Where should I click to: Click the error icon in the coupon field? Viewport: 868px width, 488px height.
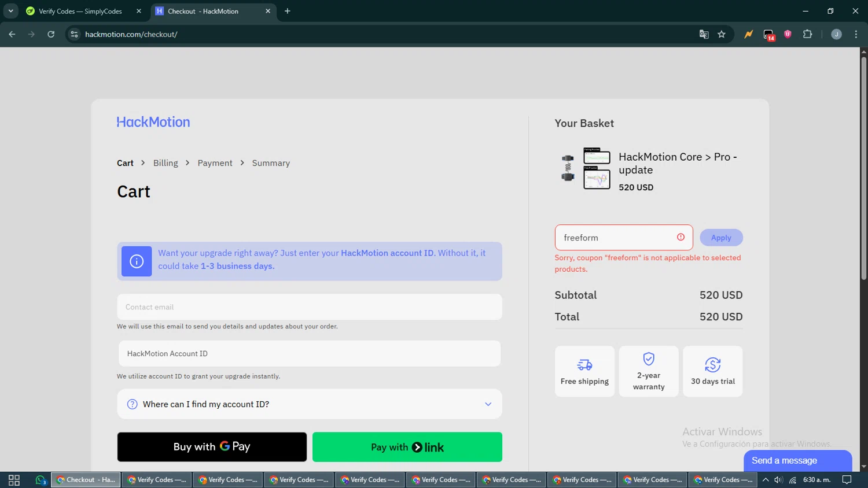click(x=681, y=237)
